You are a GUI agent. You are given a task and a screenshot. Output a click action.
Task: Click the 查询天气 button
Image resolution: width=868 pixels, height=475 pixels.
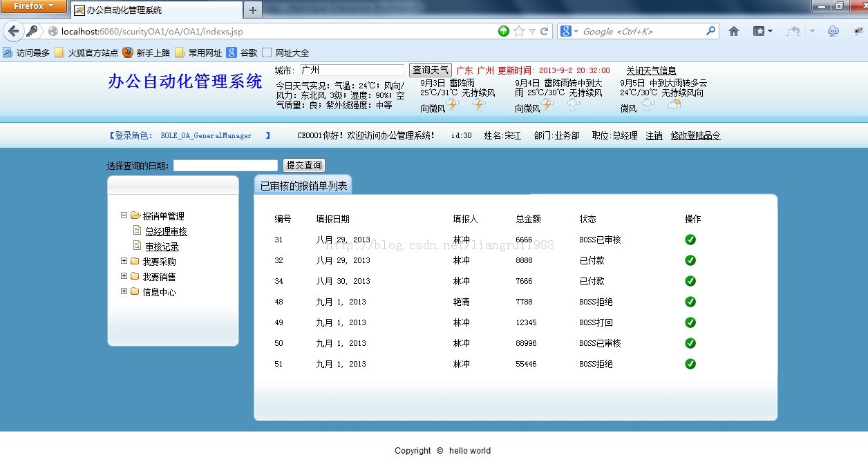[429, 69]
